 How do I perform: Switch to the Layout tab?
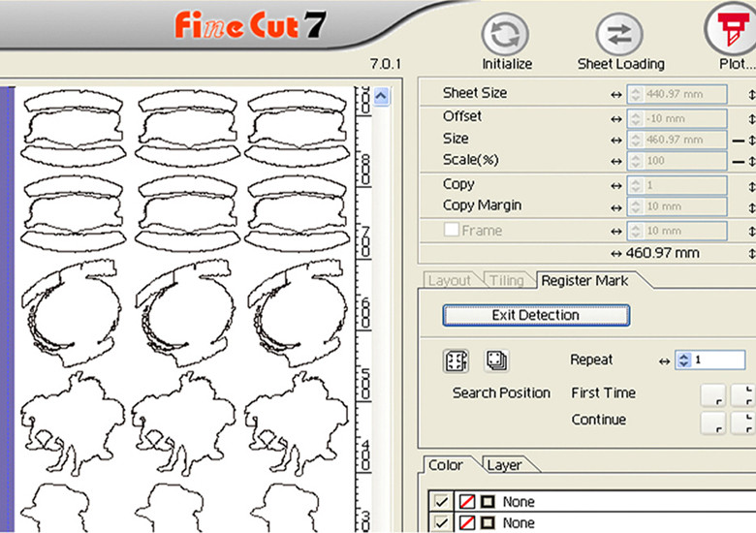[449, 281]
